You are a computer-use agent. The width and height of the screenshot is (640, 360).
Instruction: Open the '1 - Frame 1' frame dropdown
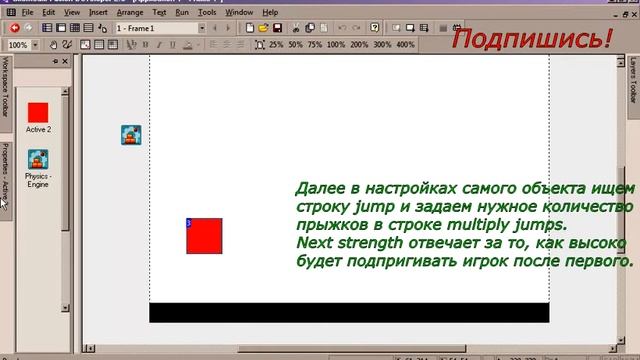click(x=202, y=28)
